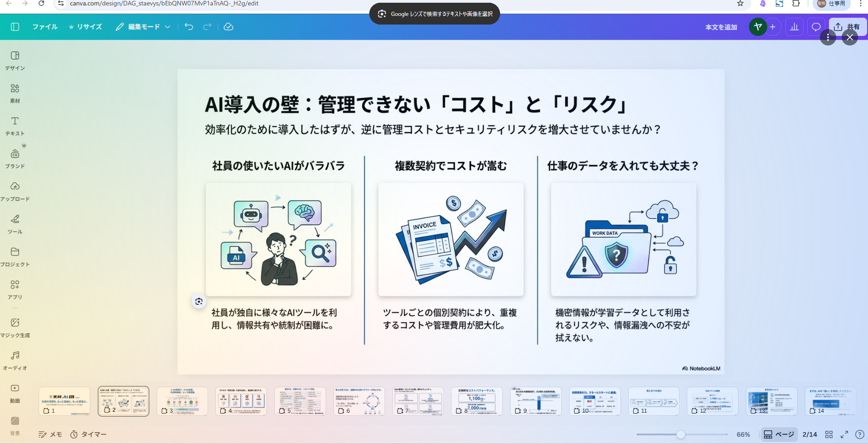This screenshot has height=444, width=868.
Task: Click the 共有 (Share) button
Action: (x=848, y=26)
